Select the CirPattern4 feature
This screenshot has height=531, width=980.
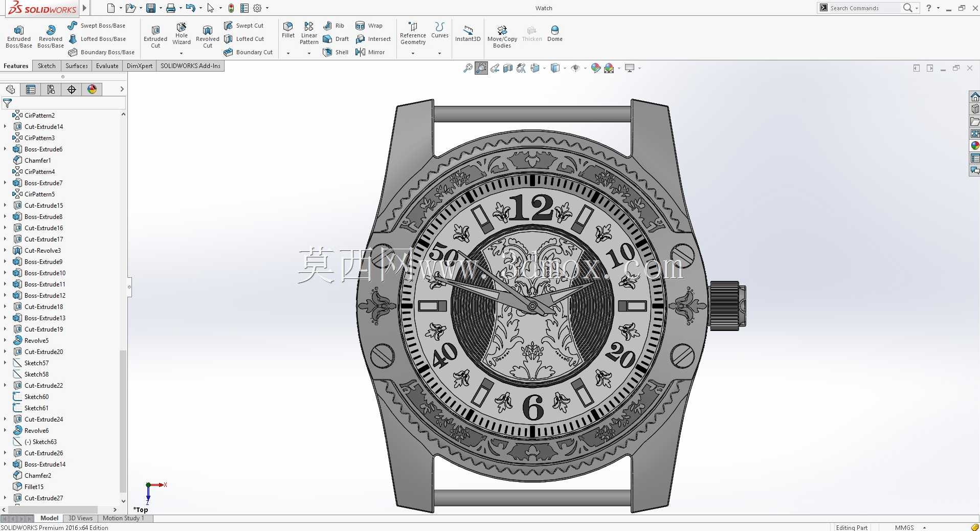click(34, 171)
